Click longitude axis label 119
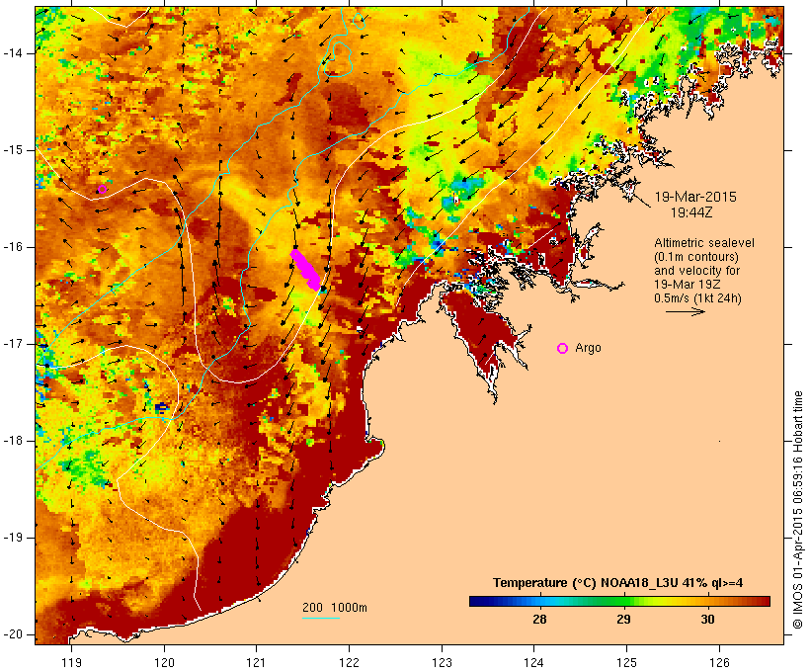Screen dimensions: 810x672 pyautogui.click(x=71, y=662)
